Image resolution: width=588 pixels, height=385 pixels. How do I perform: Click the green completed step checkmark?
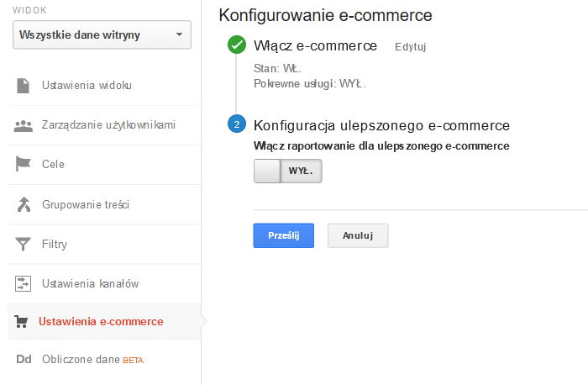[236, 45]
